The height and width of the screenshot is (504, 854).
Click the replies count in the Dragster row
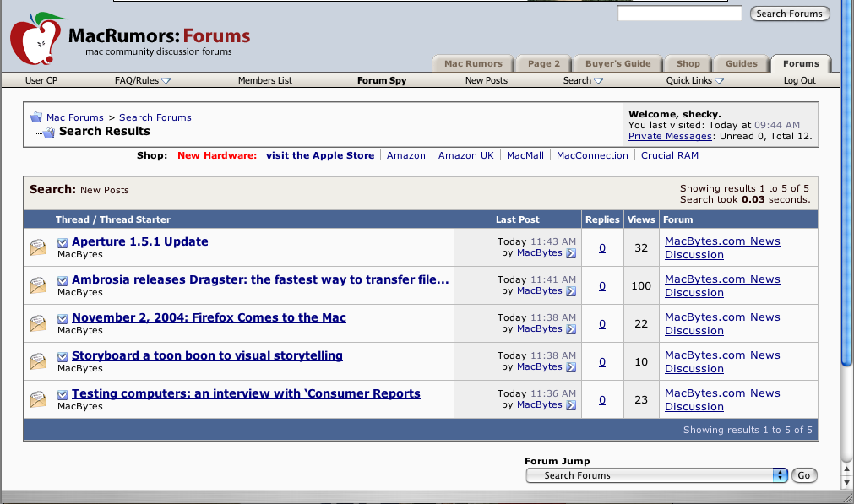click(x=601, y=286)
